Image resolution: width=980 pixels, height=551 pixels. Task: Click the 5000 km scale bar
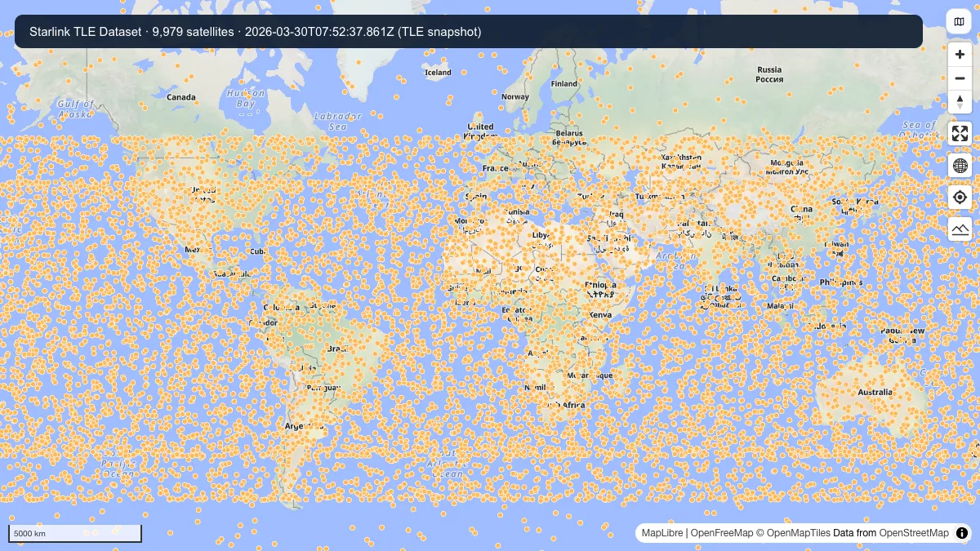pyautogui.click(x=75, y=533)
